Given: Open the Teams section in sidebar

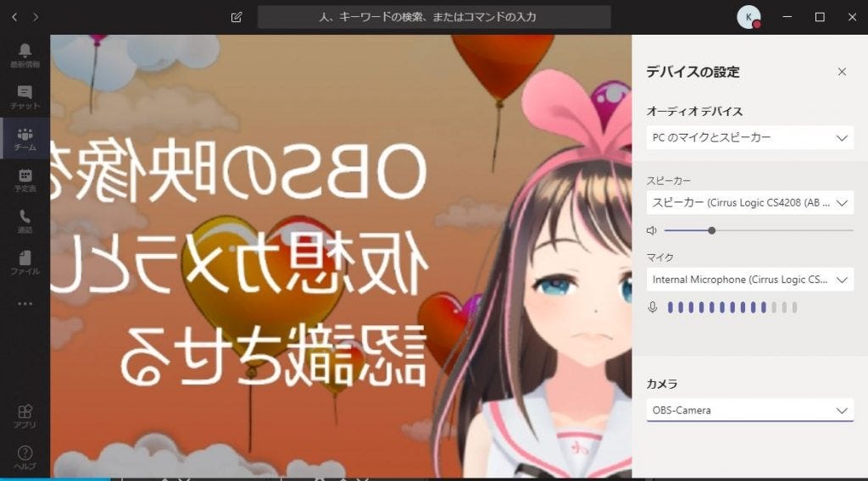Looking at the screenshot, I should pyautogui.click(x=25, y=138).
